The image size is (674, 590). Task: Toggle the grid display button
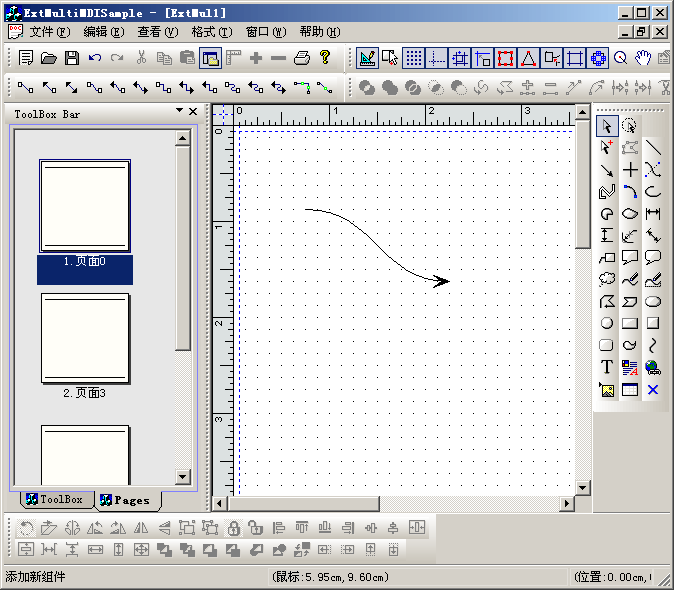[x=412, y=58]
